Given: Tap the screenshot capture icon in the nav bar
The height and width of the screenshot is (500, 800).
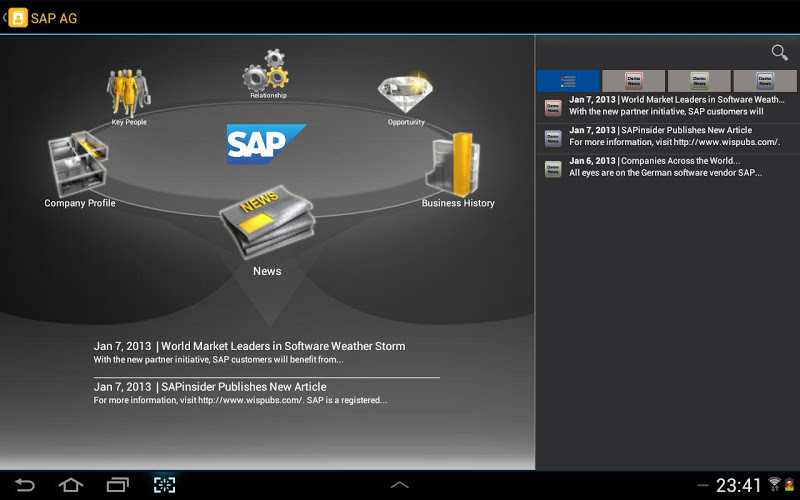Looking at the screenshot, I should pyautogui.click(x=164, y=485).
